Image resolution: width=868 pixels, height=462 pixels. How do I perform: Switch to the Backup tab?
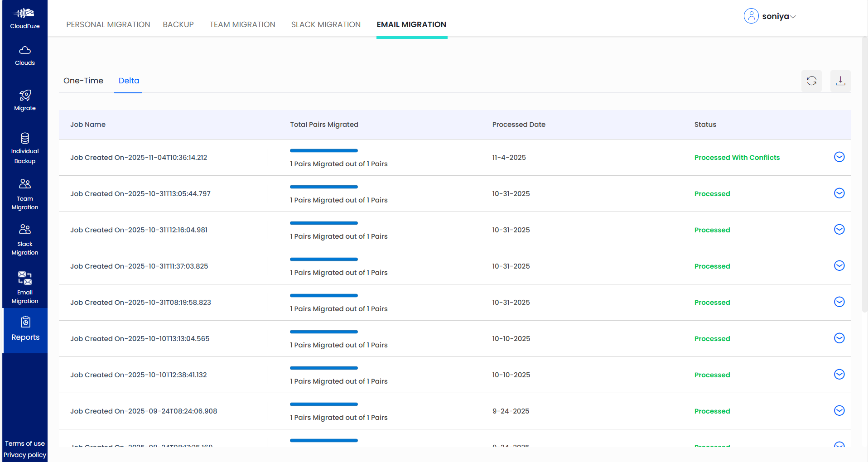[178, 24]
